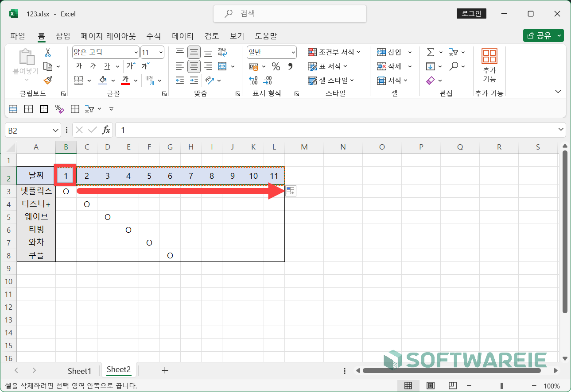Increase decimal places

pos(253,80)
